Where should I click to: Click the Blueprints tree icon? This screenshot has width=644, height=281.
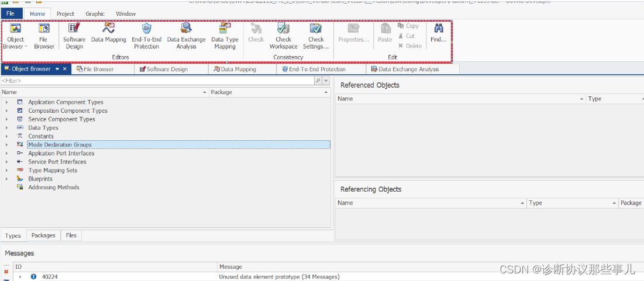coord(20,178)
